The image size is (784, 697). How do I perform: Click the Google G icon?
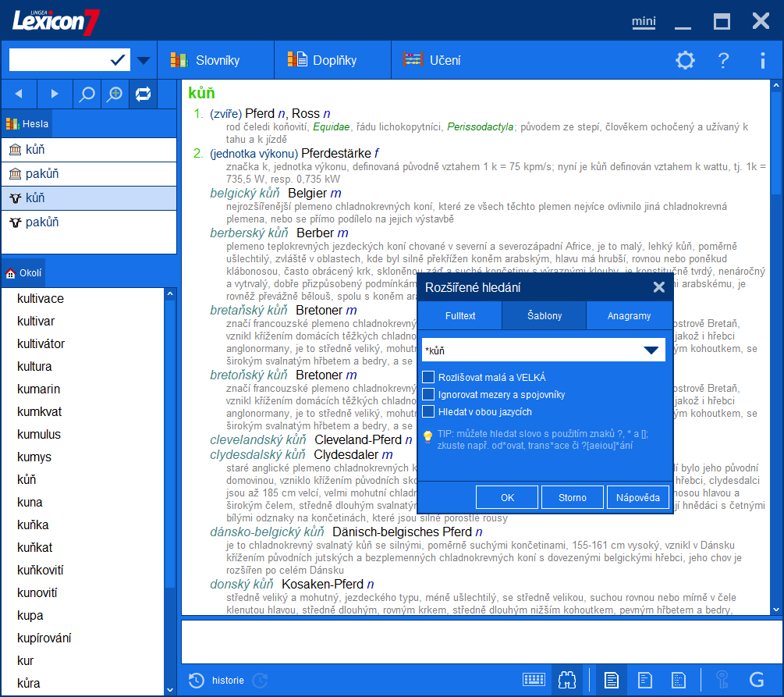(x=757, y=680)
